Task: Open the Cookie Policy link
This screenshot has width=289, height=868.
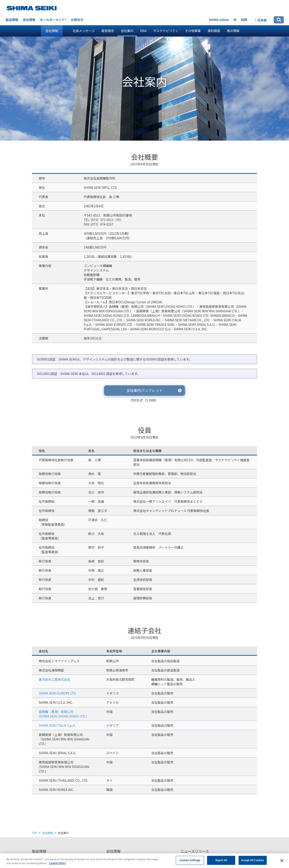Action: 58,863
